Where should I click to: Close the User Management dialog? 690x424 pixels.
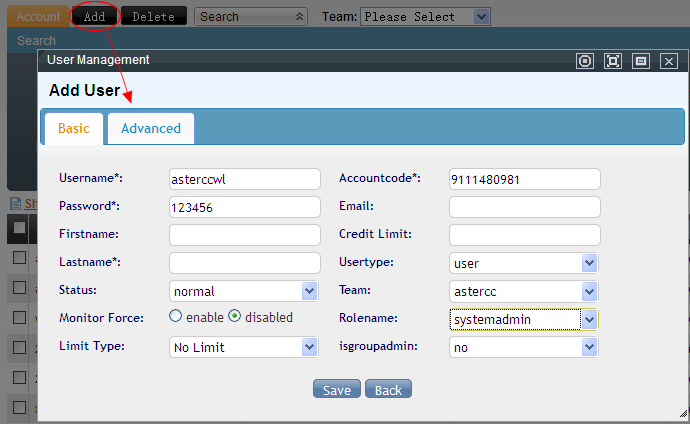tap(669, 61)
